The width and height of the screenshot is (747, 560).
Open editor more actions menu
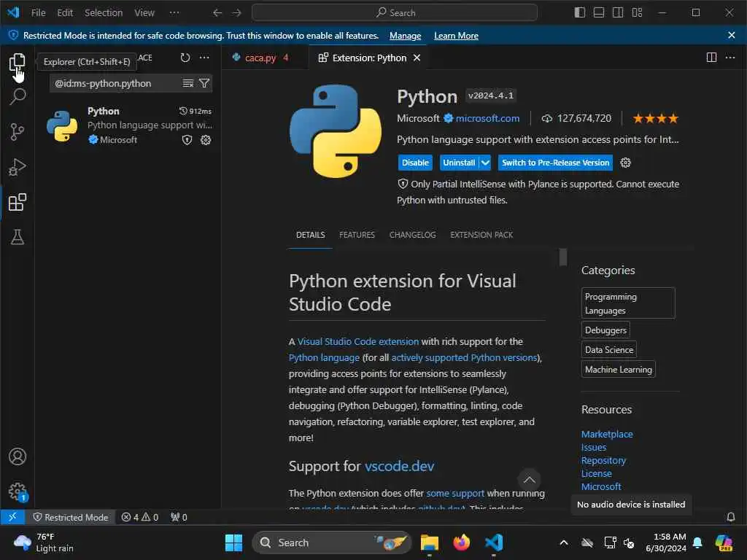coord(729,58)
